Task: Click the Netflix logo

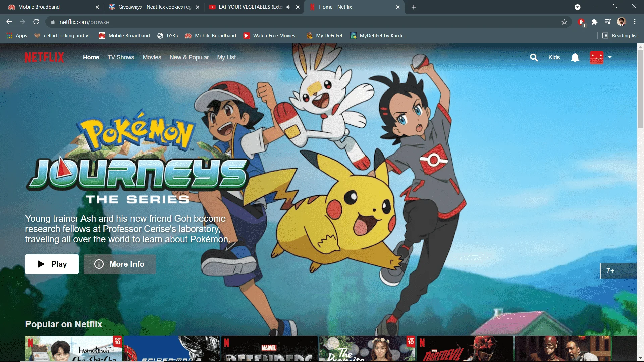Action: pos(44,57)
